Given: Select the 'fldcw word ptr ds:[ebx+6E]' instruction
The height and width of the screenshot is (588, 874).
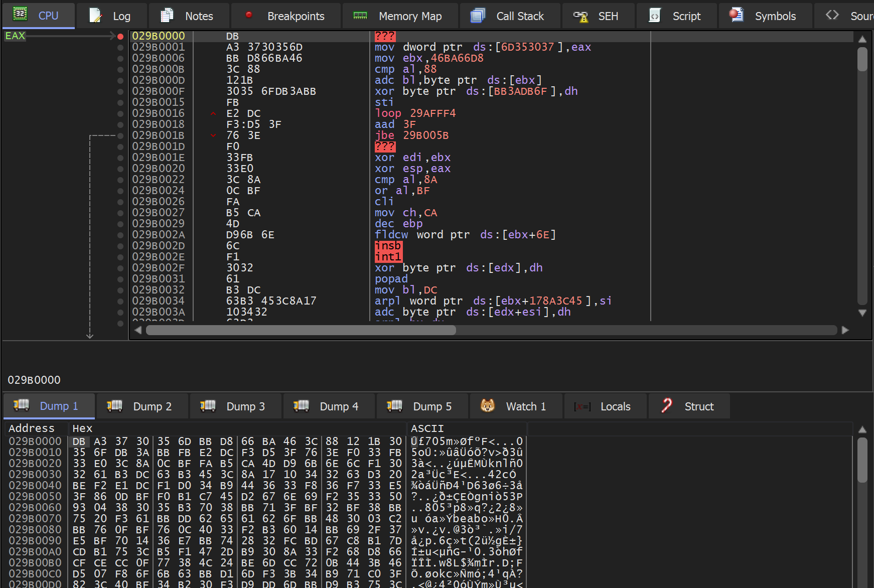Looking at the screenshot, I should point(465,235).
